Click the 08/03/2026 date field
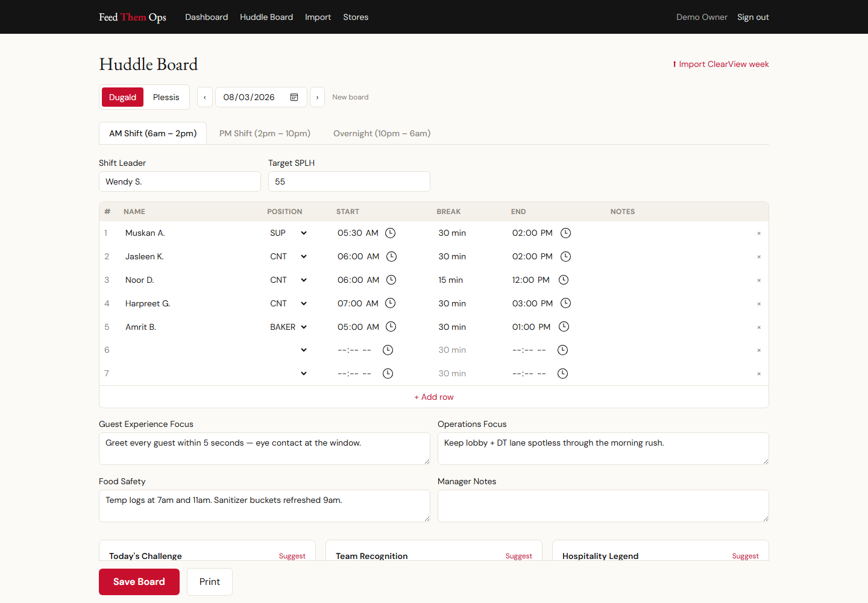The width and height of the screenshot is (868, 603). click(261, 97)
